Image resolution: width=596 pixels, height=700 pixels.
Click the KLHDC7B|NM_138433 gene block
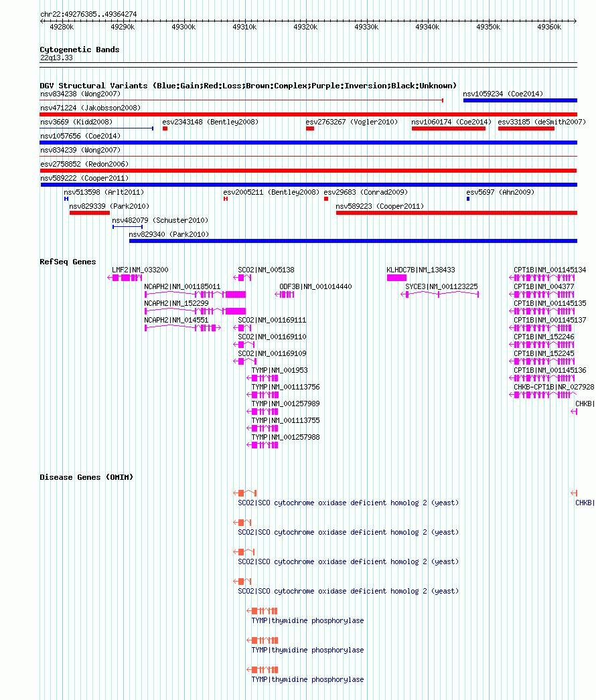396,278
